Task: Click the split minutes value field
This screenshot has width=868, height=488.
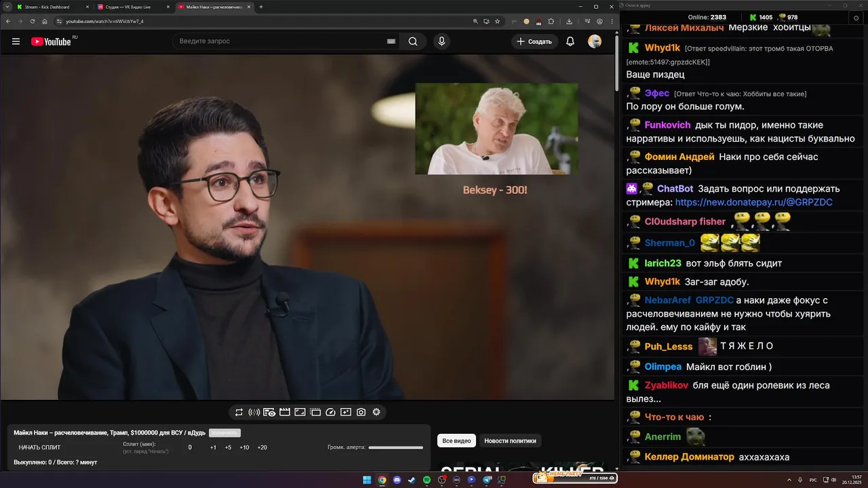Action: (x=190, y=447)
